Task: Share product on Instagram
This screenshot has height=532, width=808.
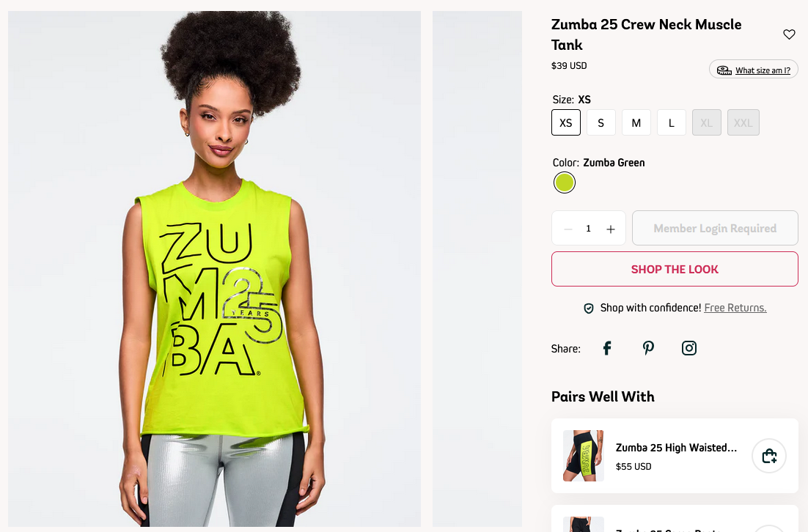Action: point(689,349)
